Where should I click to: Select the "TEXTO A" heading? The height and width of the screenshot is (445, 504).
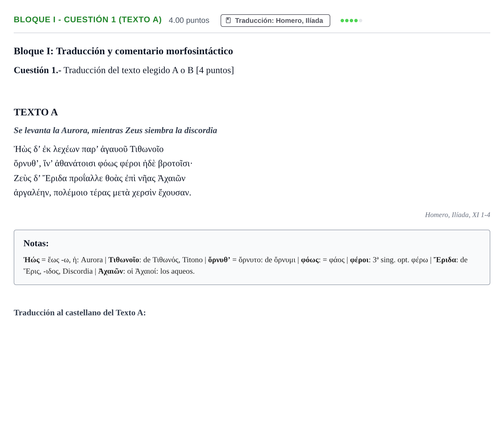[36, 112]
